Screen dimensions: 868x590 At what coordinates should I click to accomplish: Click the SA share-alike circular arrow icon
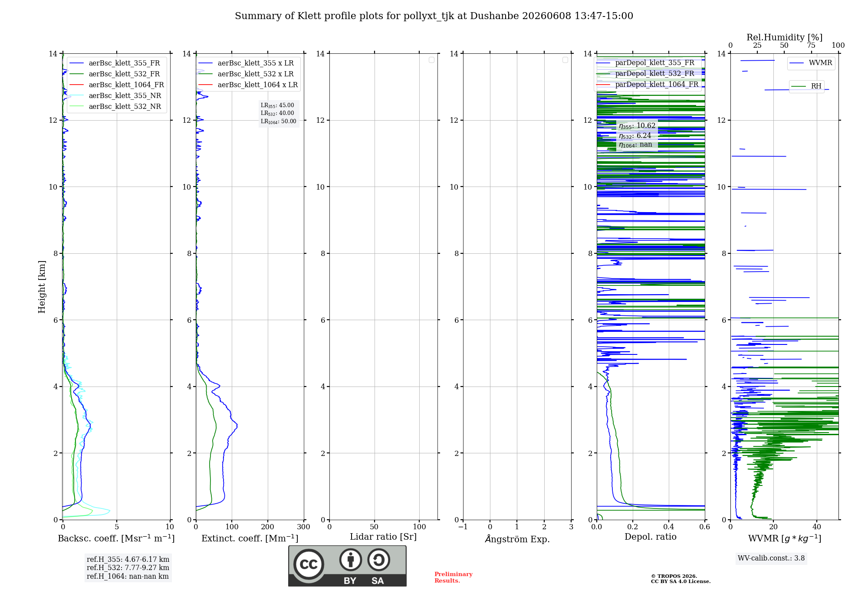pos(378,559)
